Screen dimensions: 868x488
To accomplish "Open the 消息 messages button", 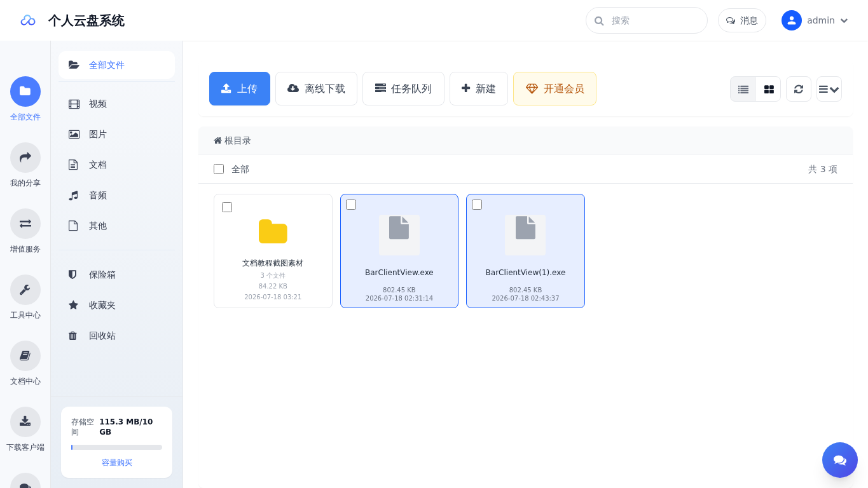I will click(742, 20).
